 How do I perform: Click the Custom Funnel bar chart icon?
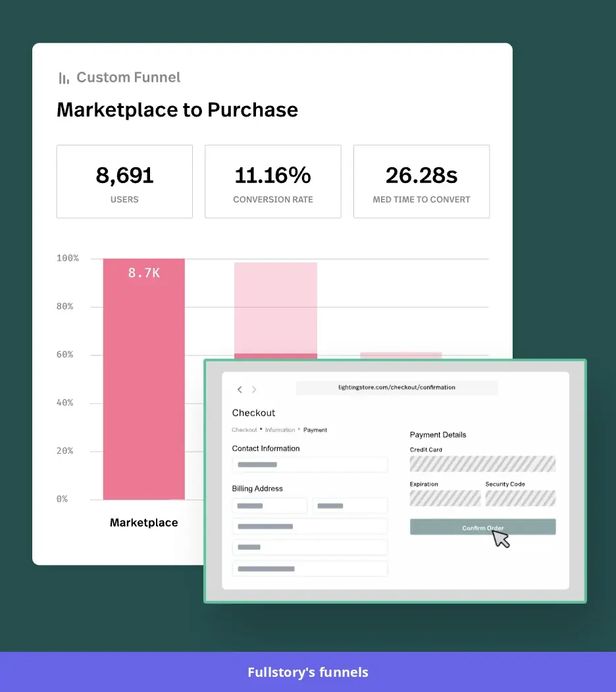pyautogui.click(x=64, y=78)
